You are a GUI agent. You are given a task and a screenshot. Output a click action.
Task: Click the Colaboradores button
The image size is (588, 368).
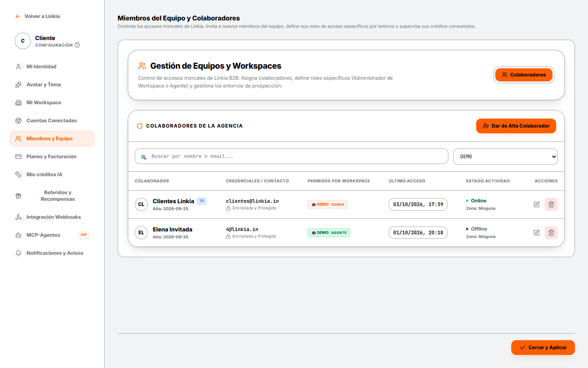click(524, 75)
